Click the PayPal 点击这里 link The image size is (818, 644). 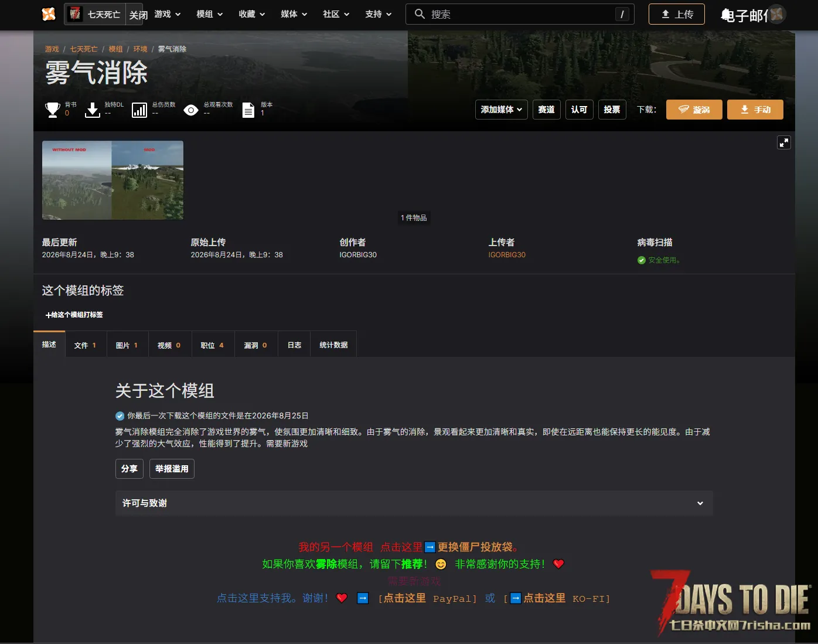[x=404, y=598]
